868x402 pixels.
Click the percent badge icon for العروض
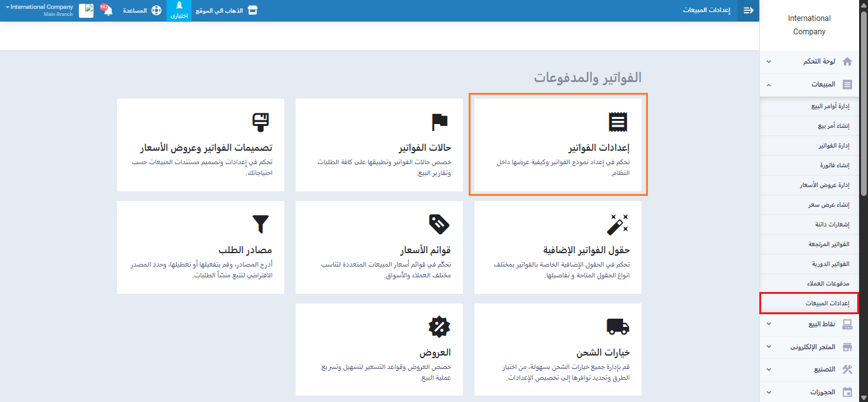pos(439,326)
